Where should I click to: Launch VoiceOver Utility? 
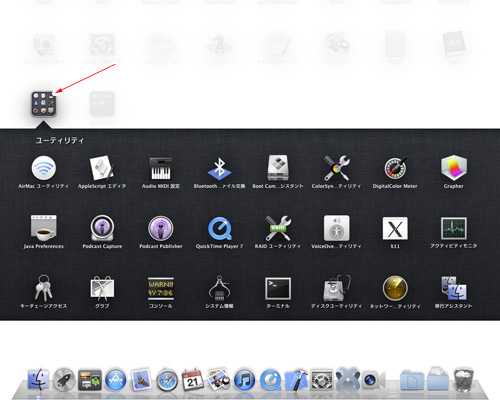click(337, 228)
